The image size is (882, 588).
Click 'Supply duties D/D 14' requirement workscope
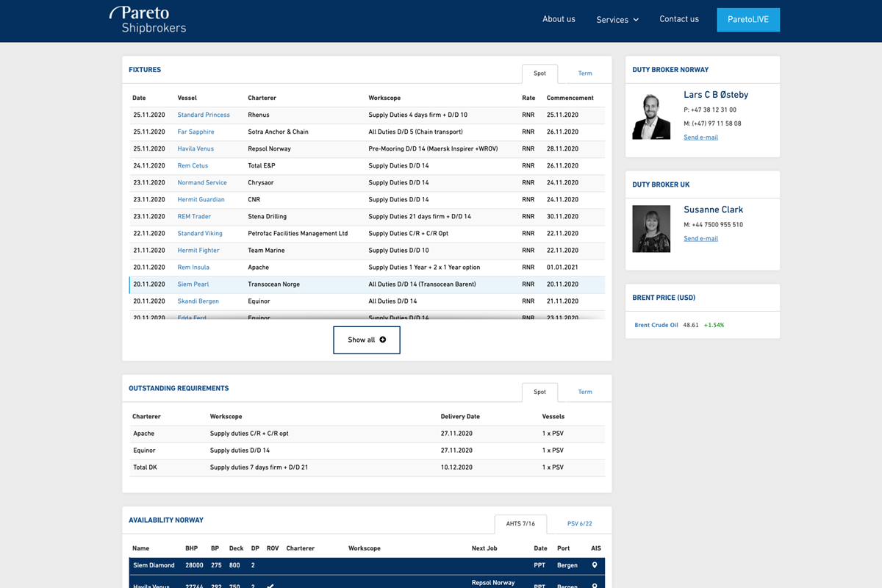coord(240,450)
